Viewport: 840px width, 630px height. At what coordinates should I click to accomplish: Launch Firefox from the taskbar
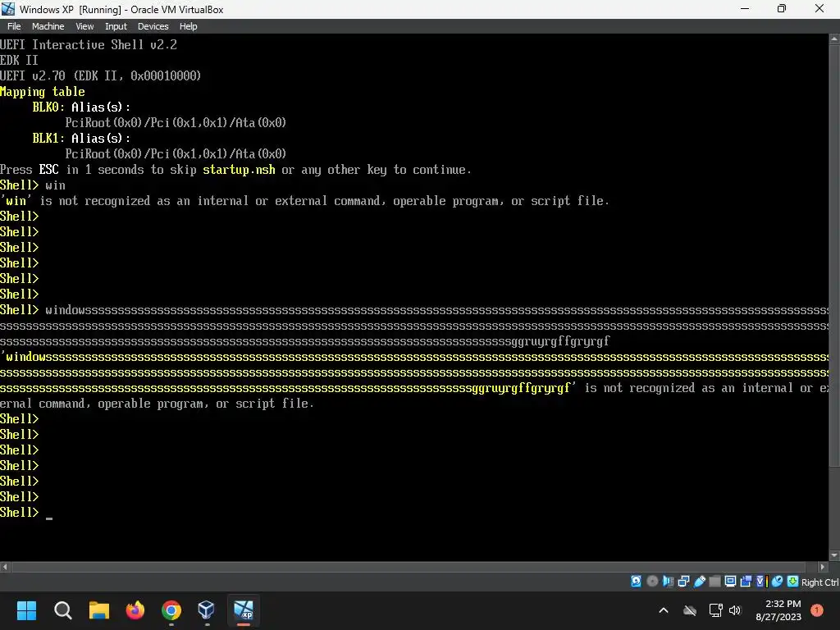pos(135,610)
